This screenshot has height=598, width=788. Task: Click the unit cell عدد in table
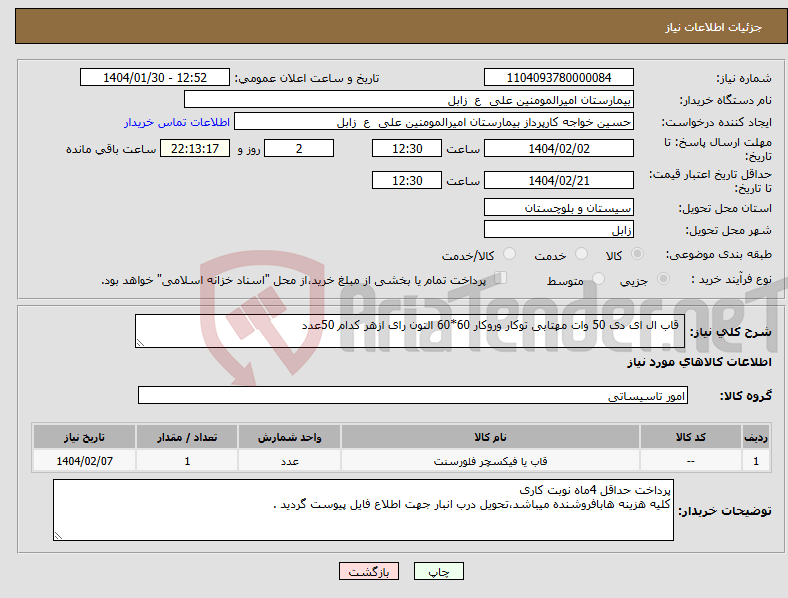pos(289,461)
